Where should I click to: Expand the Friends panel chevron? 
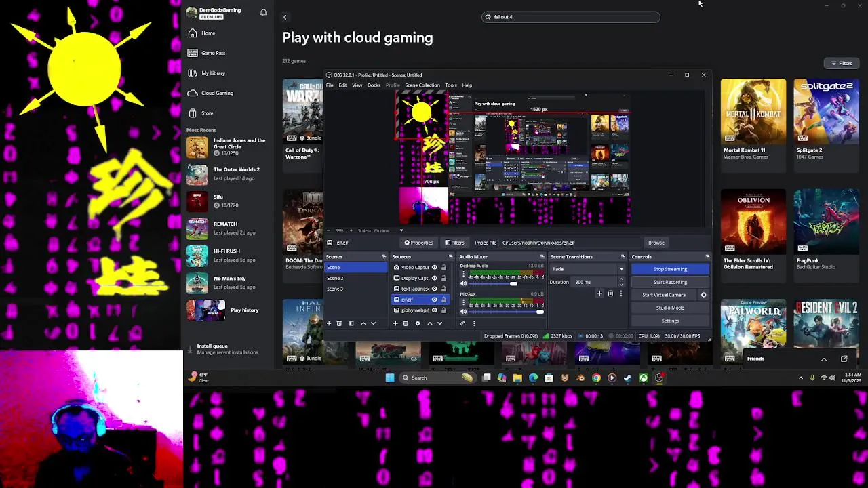tap(824, 359)
